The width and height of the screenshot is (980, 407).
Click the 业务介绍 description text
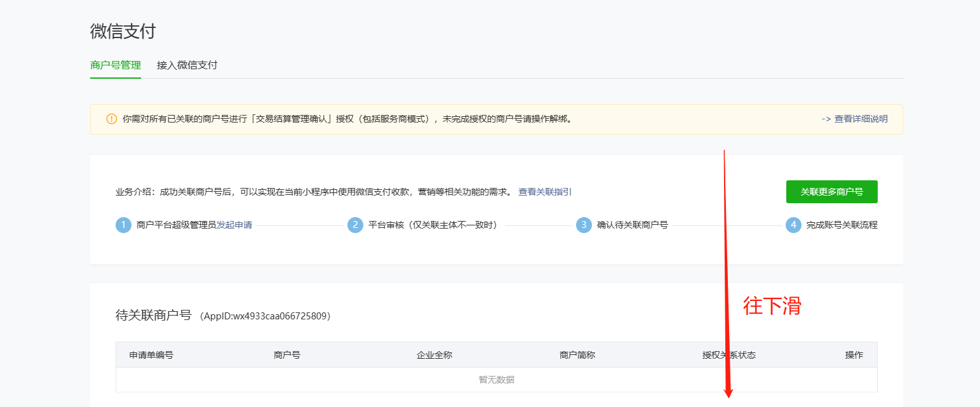coord(314,192)
